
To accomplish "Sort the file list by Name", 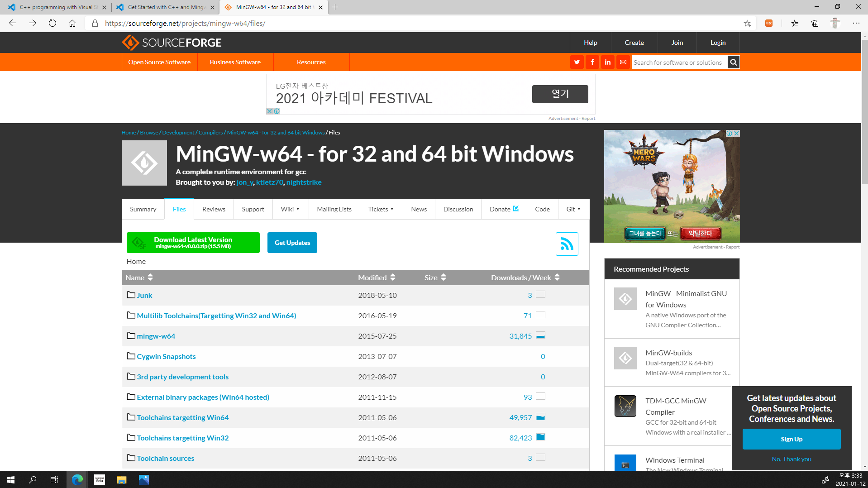I will click(x=139, y=277).
